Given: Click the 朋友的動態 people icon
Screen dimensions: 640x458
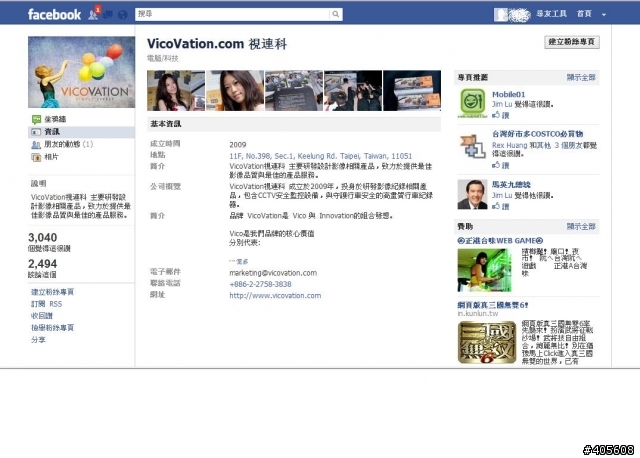Looking at the screenshot, I should [x=36, y=145].
